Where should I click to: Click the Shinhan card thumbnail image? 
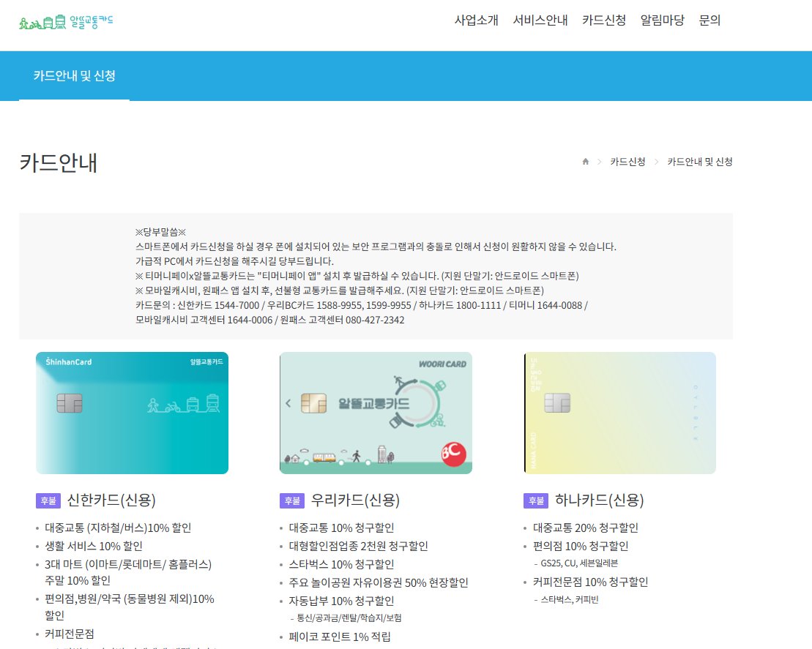[x=132, y=412]
